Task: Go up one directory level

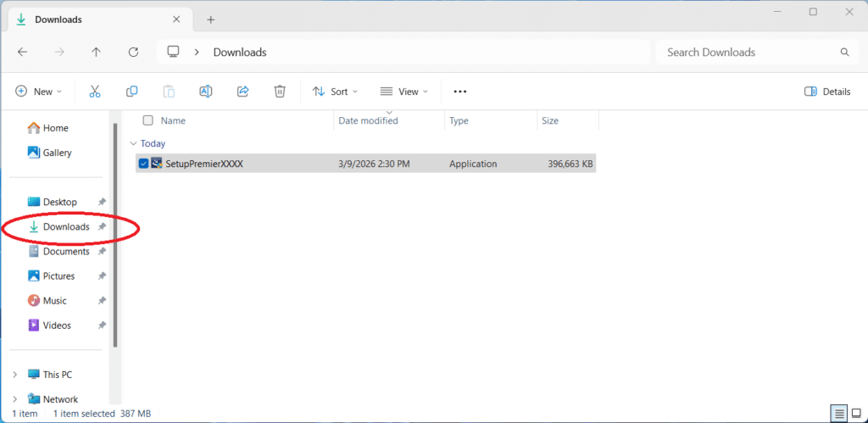Action: 96,53
